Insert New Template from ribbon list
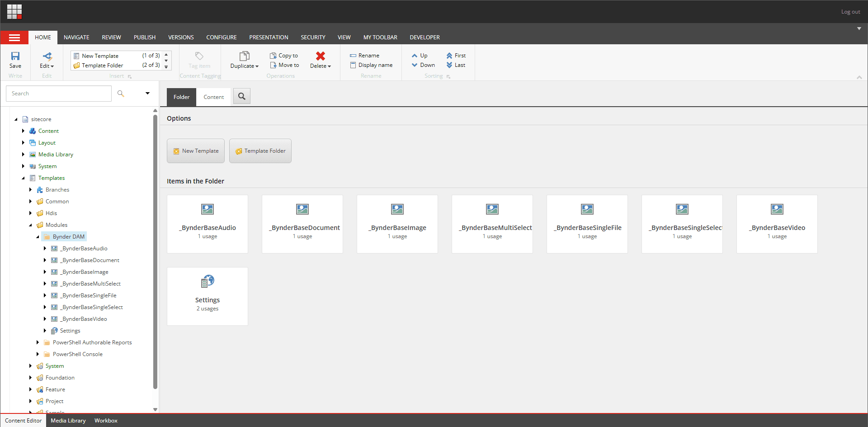868x427 pixels. coord(117,56)
